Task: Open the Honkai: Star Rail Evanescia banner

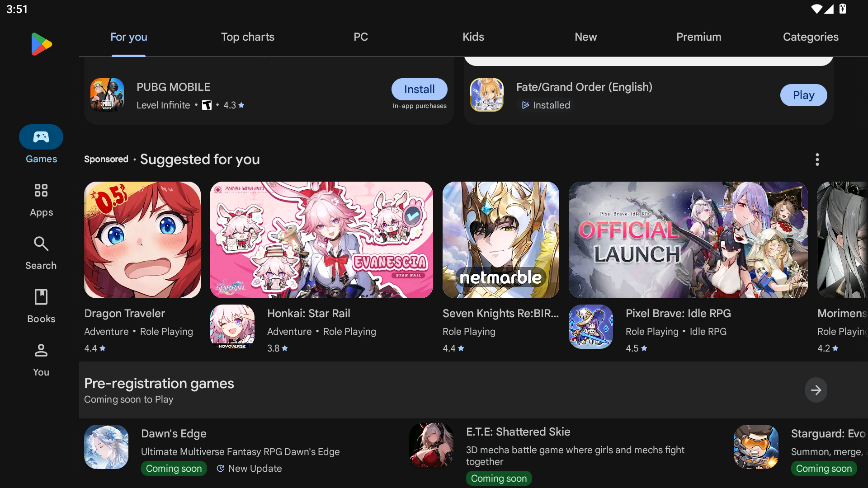Action: click(321, 240)
